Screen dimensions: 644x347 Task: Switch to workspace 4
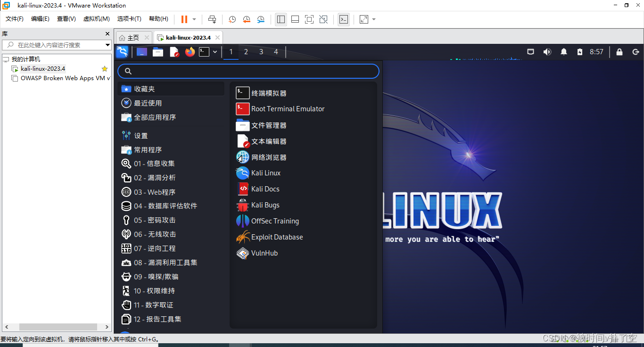[276, 52]
